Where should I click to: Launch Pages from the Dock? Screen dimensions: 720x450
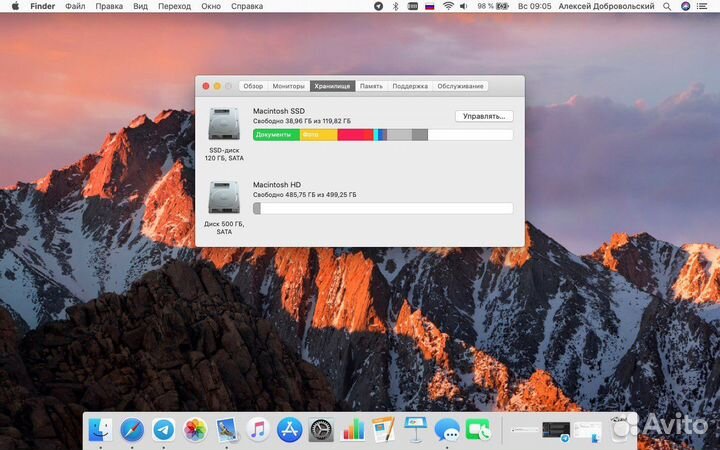pos(383,430)
